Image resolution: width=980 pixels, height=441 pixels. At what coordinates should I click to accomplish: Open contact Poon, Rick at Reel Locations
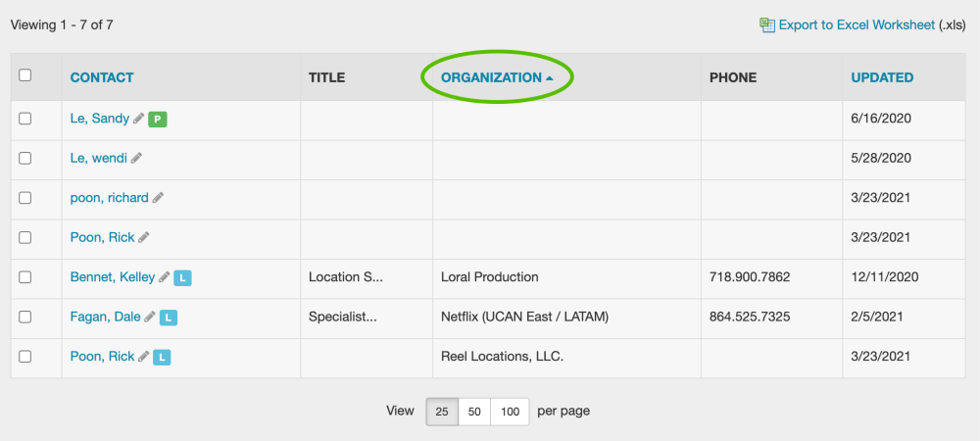pyautogui.click(x=102, y=357)
